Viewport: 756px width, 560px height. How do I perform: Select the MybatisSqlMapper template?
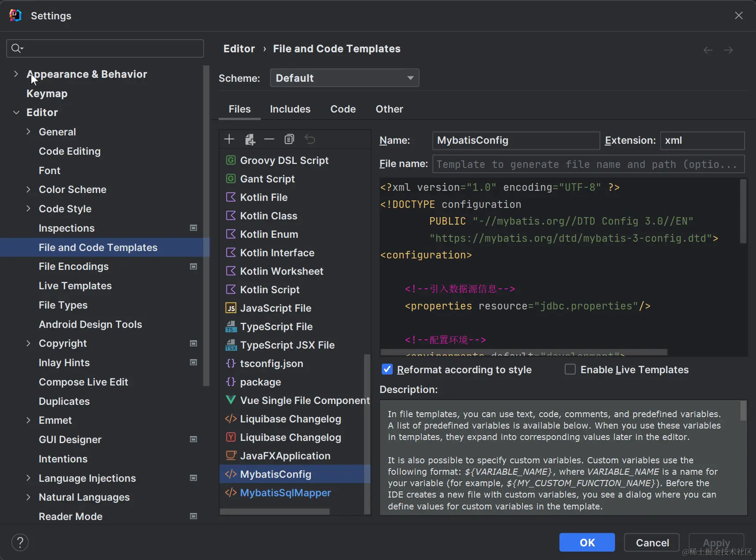(285, 493)
